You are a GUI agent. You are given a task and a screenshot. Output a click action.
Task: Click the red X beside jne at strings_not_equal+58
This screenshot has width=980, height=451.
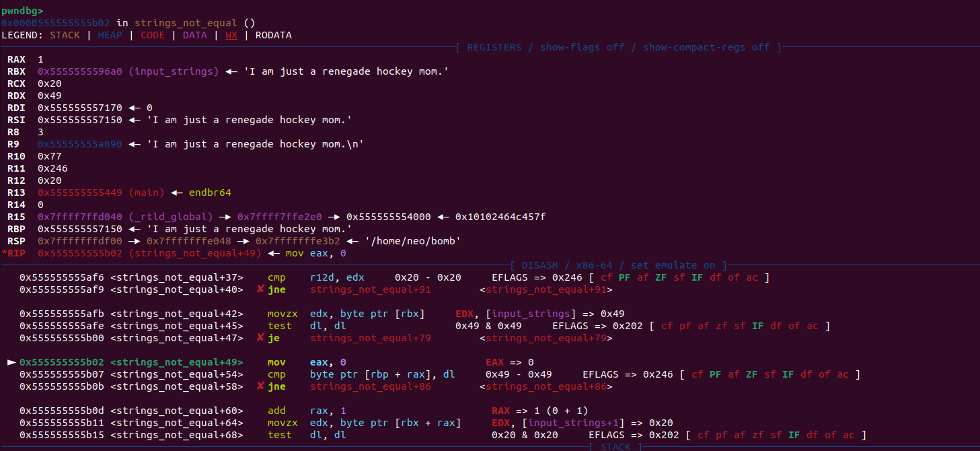click(260, 386)
